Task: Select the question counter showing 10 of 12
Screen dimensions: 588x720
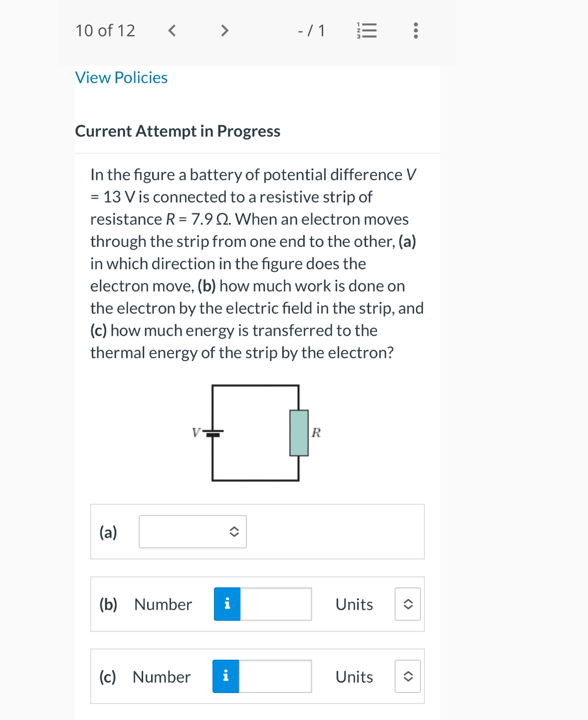Action: (105, 30)
